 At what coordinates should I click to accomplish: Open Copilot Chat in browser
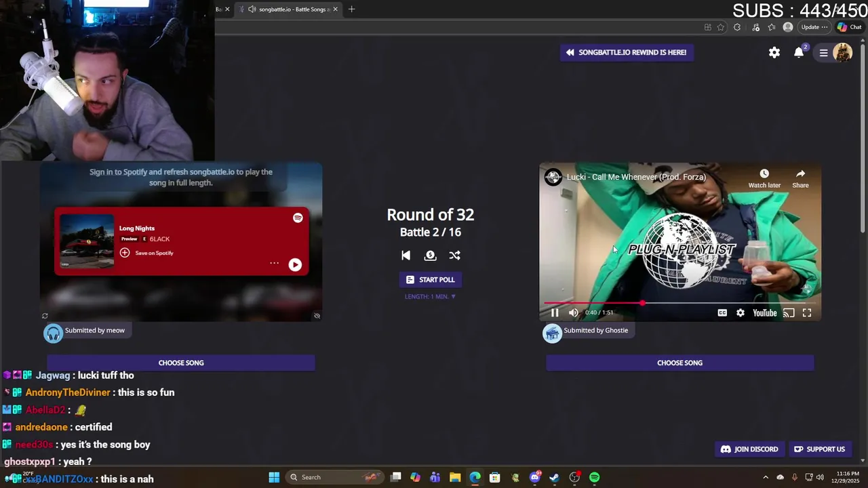coord(850,27)
